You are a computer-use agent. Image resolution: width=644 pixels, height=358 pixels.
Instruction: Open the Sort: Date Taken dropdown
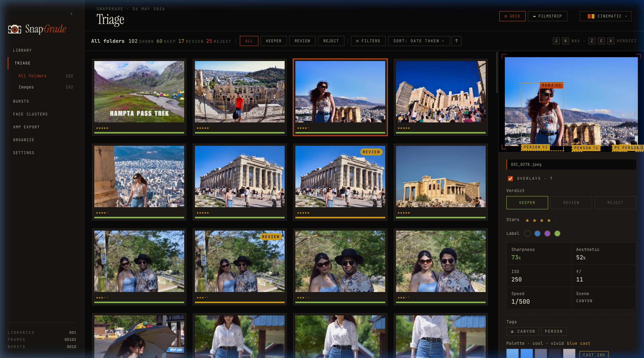tap(419, 41)
